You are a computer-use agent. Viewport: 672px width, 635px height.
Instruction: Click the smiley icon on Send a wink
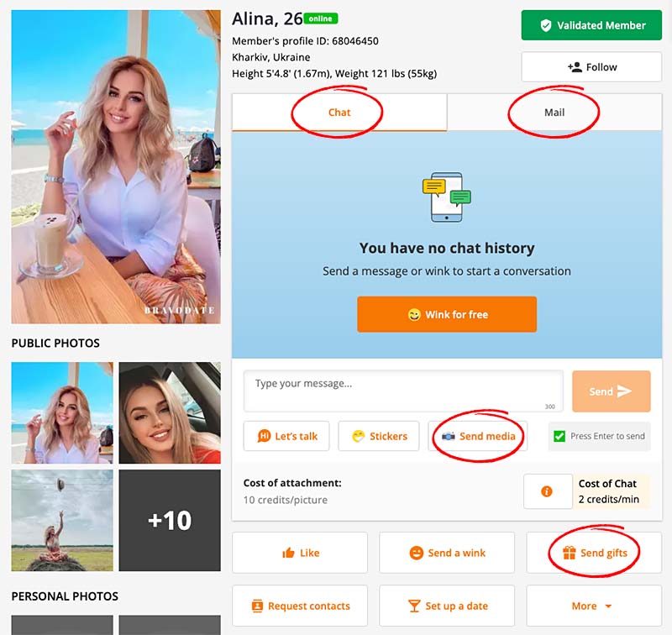click(416, 553)
